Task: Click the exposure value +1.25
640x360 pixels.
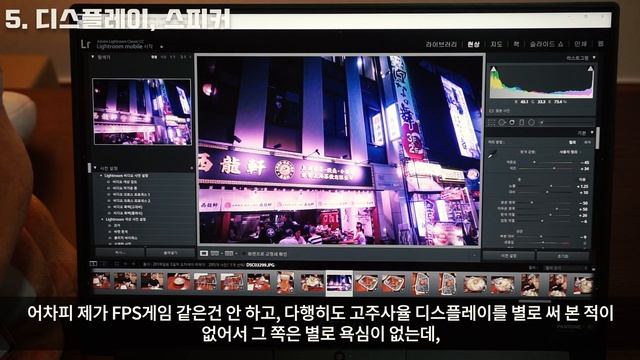Action: click(x=583, y=186)
